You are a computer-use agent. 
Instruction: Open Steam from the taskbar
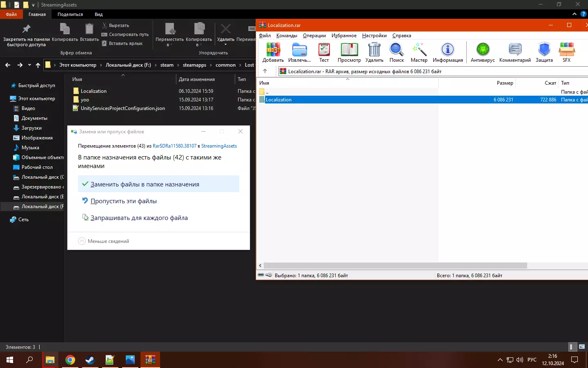click(90, 360)
